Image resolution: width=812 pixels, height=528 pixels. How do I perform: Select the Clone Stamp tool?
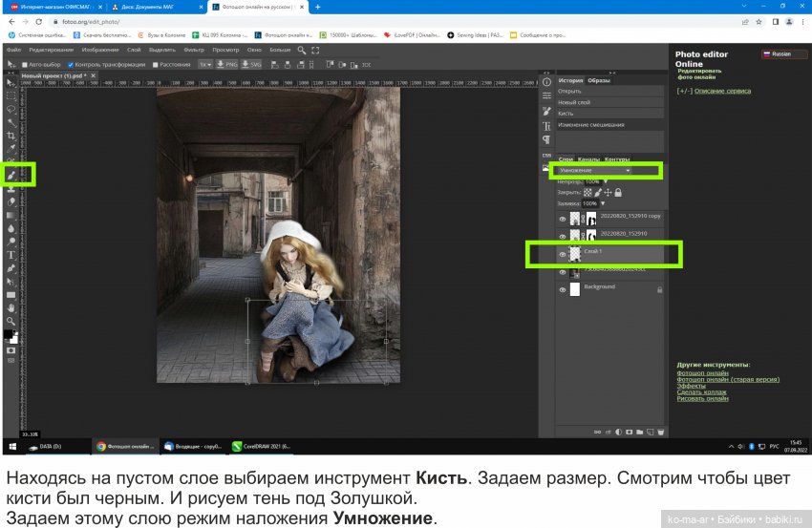point(11,188)
